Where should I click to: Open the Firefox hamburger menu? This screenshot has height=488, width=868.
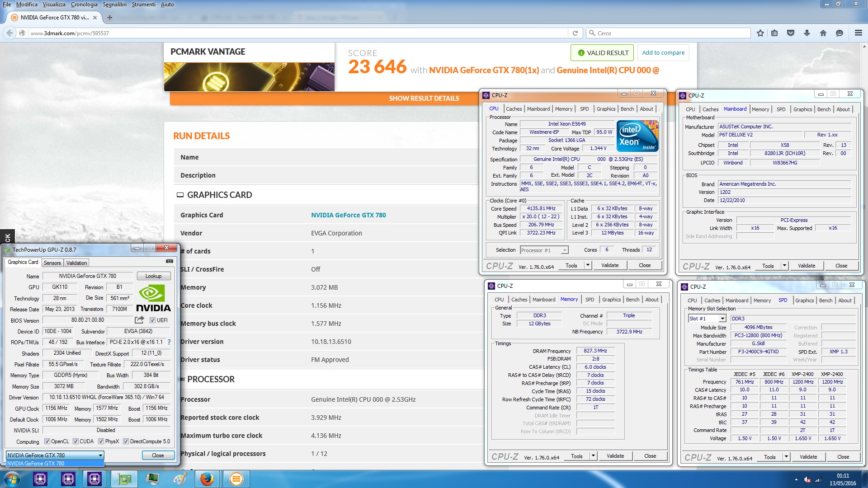(x=859, y=33)
